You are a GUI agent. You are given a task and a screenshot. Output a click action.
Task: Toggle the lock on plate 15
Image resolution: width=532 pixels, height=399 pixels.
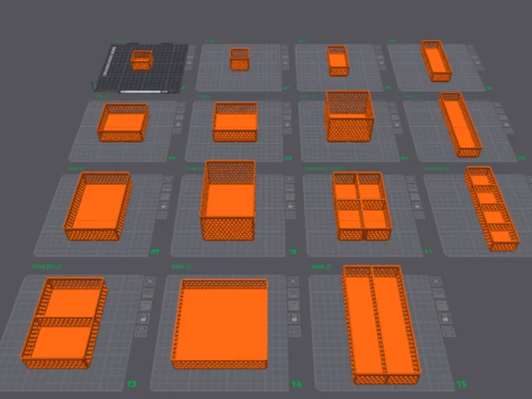445,318
